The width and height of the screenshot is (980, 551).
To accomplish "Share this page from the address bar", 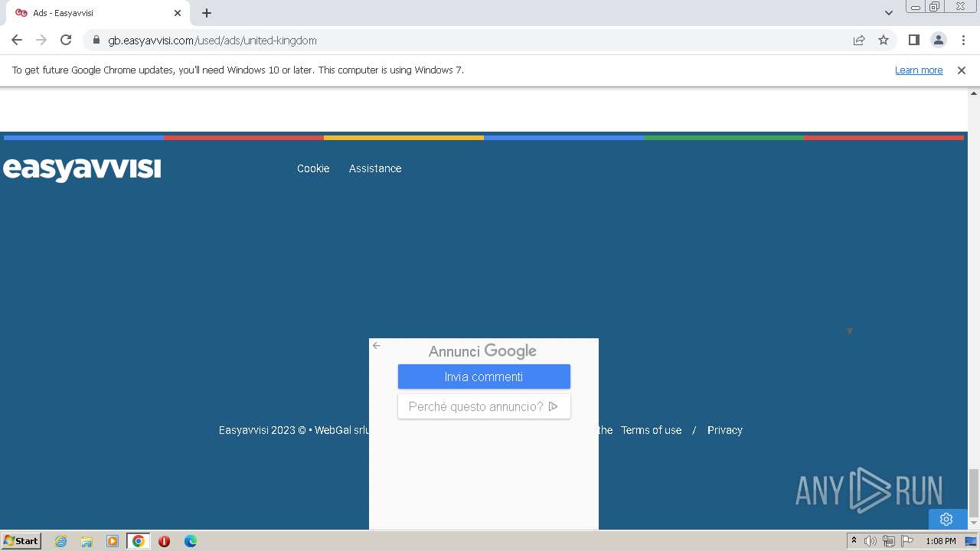I will 859,40.
